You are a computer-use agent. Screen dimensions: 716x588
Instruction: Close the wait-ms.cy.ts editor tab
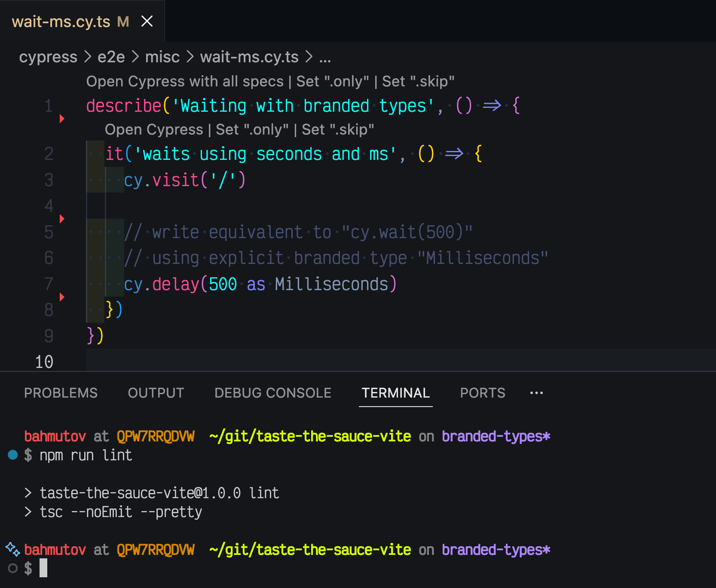pyautogui.click(x=147, y=21)
